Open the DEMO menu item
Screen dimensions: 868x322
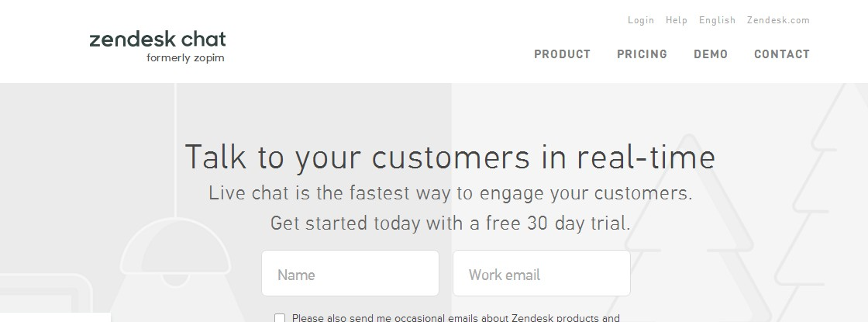click(710, 54)
